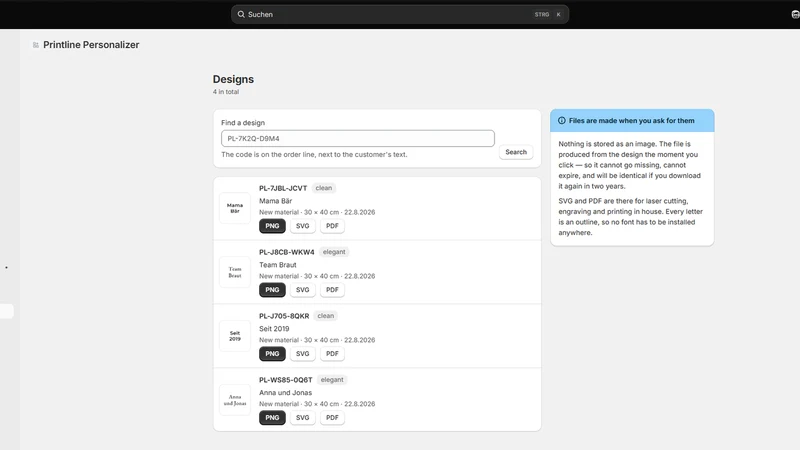
Task: Click the top-right account icon
Action: coord(795,14)
